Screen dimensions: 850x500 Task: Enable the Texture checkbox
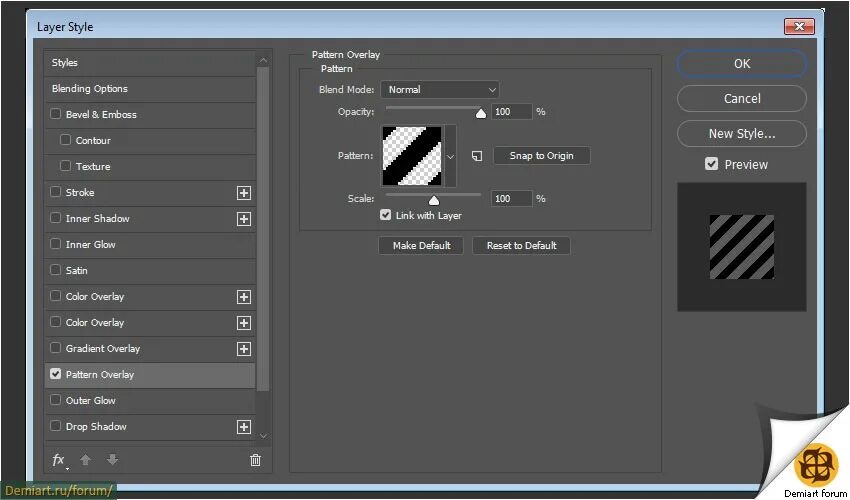tap(66, 166)
